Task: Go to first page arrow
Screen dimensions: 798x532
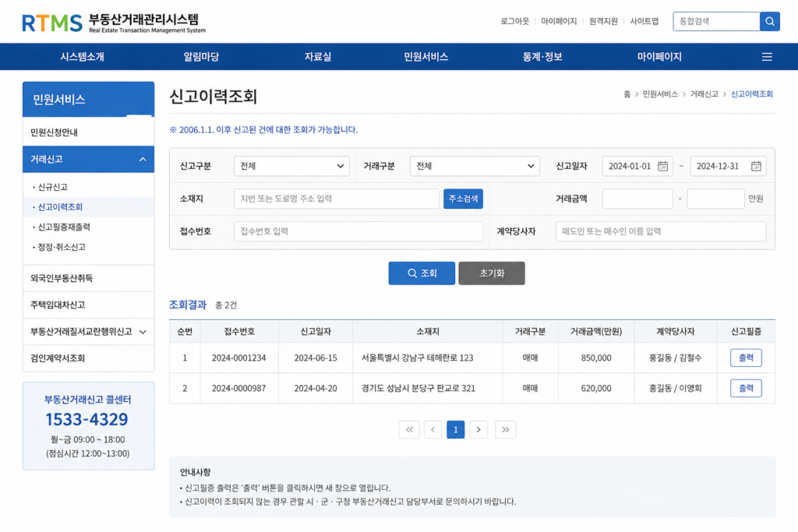Action: [410, 430]
